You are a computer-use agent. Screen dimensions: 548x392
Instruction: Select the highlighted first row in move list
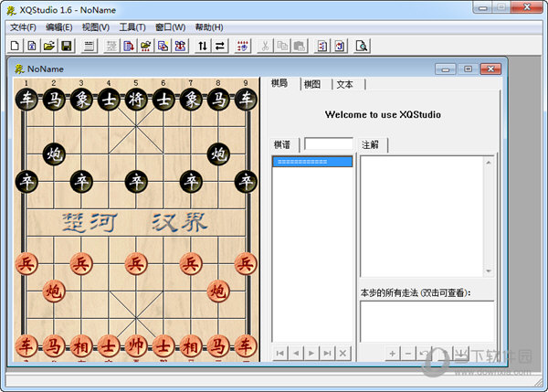click(x=312, y=162)
